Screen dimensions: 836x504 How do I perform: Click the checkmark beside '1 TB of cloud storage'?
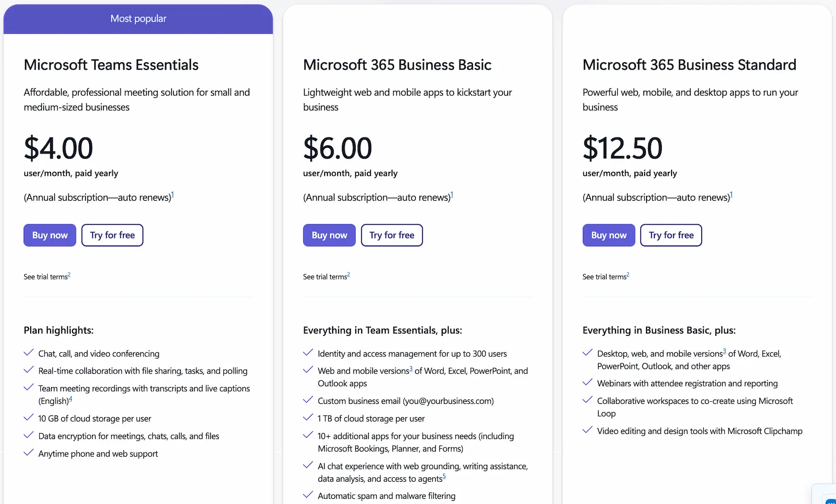pyautogui.click(x=308, y=417)
